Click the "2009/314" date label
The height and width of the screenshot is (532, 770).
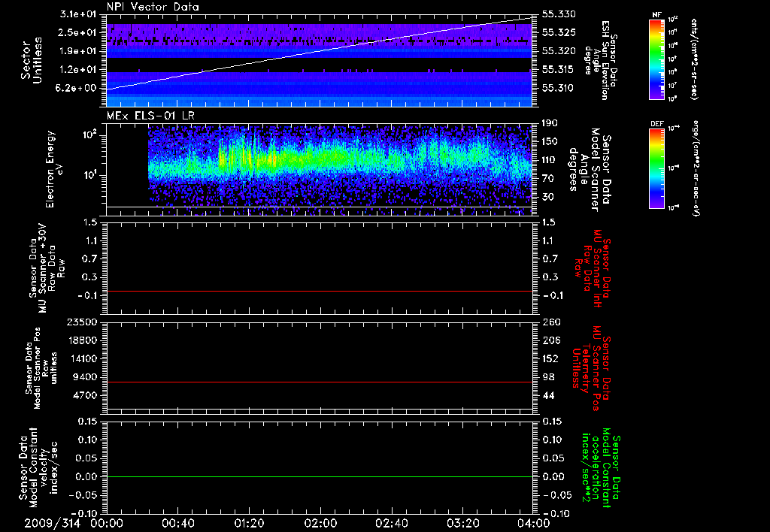click(x=52, y=523)
